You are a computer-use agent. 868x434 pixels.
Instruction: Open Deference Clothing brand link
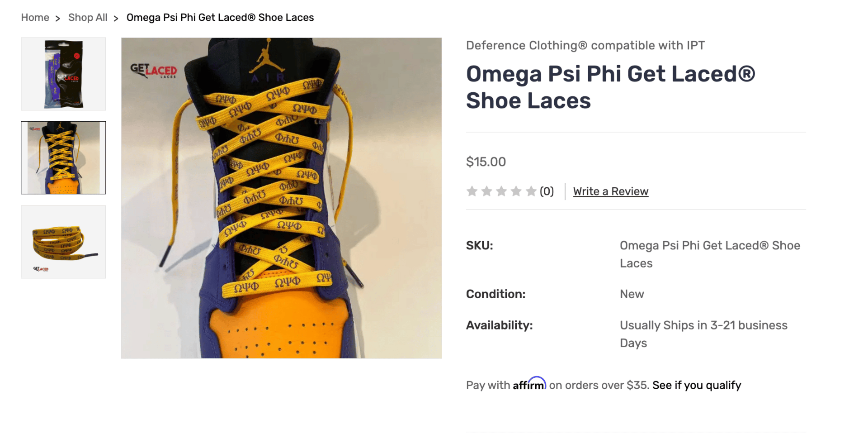[585, 45]
